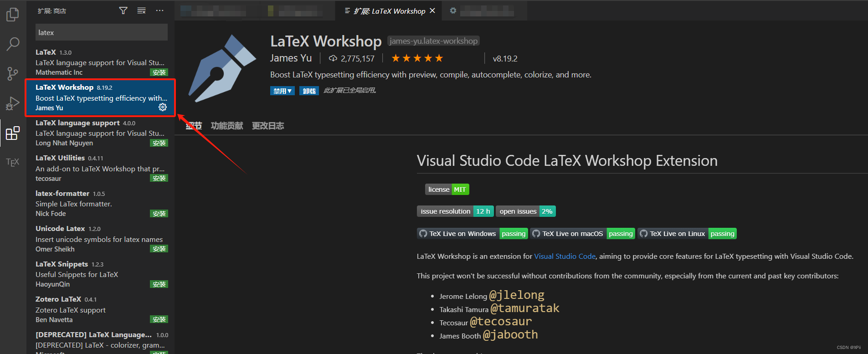Open the open issues 2% badge
The height and width of the screenshot is (354, 868).
click(526, 211)
